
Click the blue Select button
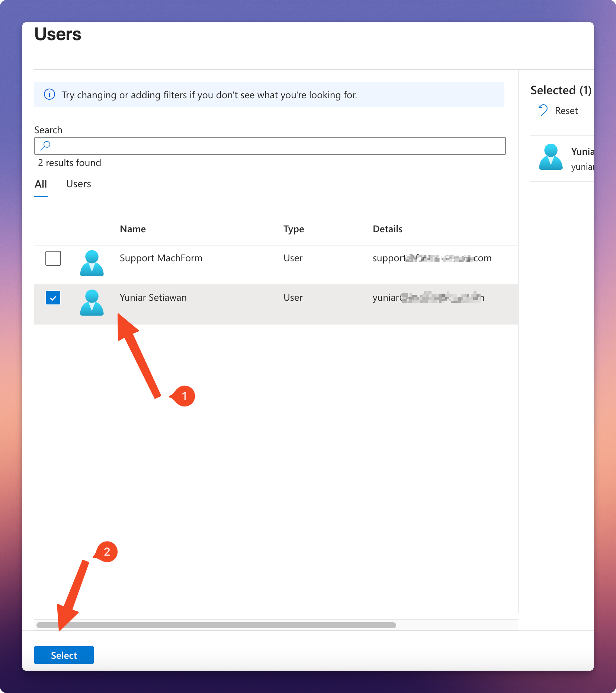(64, 655)
